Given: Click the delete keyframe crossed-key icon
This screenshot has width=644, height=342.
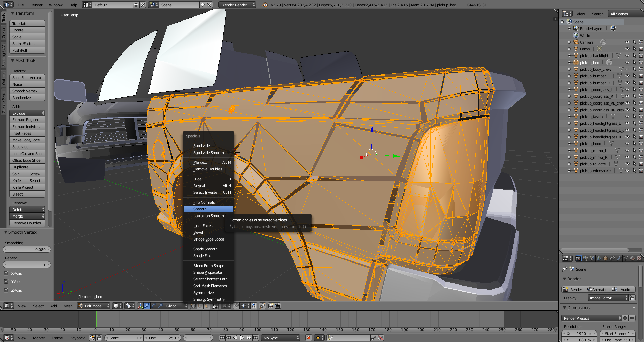Looking at the screenshot, I should [381, 338].
